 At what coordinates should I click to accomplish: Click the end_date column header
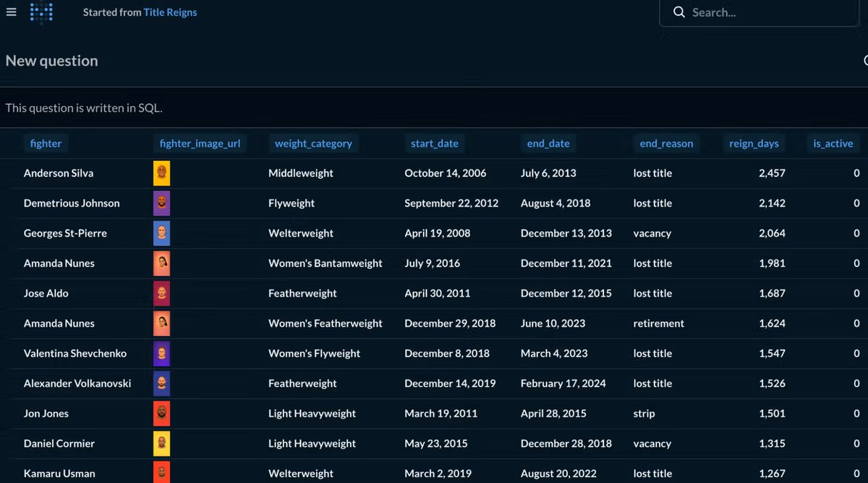(x=548, y=143)
